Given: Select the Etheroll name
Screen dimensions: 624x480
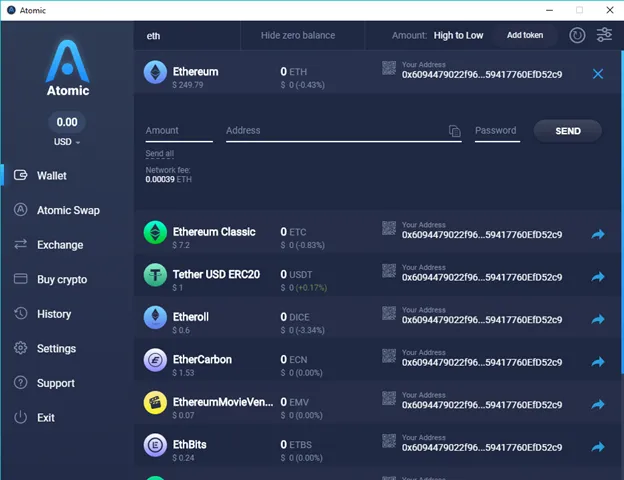Looking at the screenshot, I should (190, 317).
